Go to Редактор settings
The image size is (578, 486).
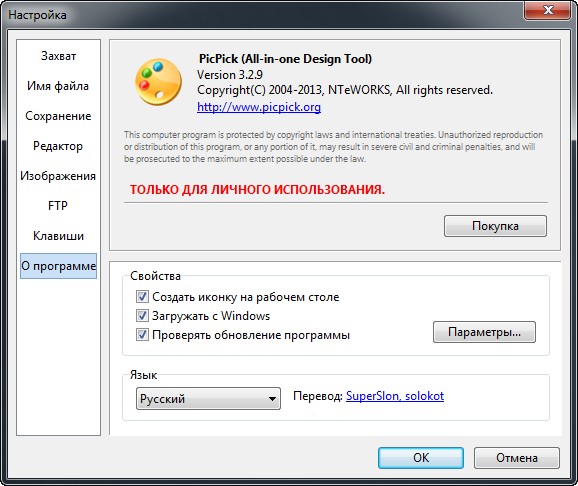pos(58,146)
